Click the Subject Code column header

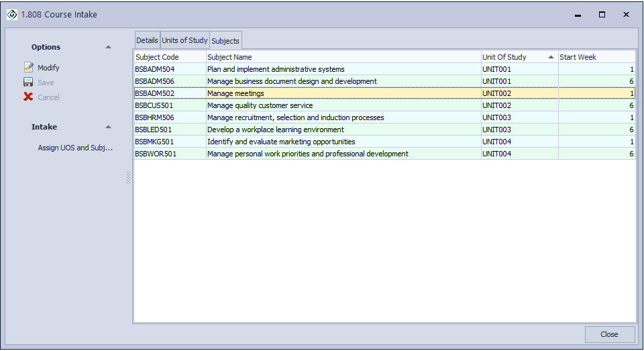tap(169, 57)
